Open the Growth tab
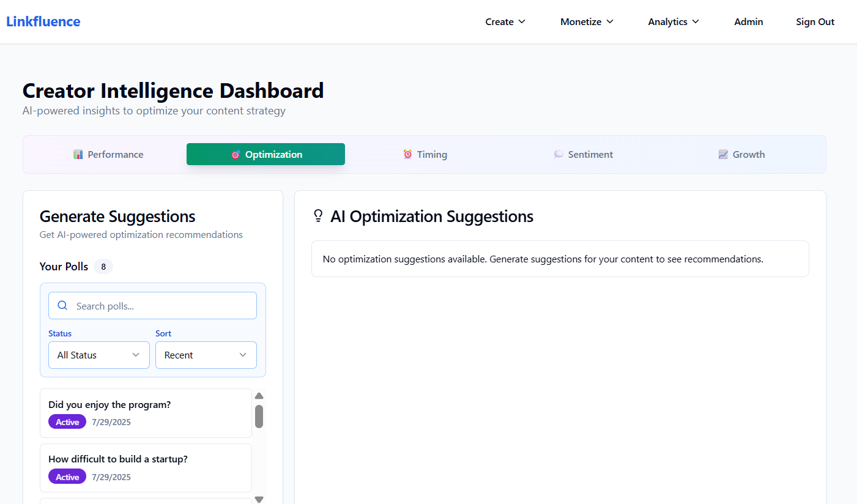 [x=741, y=154]
